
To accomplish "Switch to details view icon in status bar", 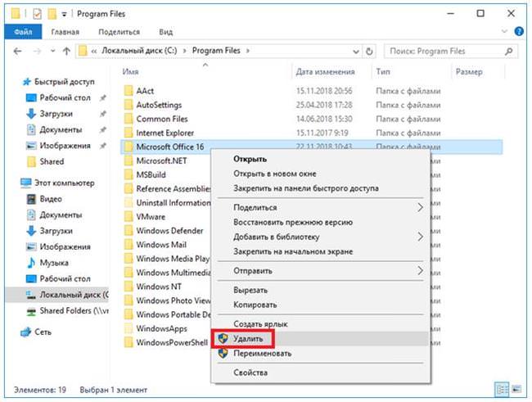I will coord(502,390).
